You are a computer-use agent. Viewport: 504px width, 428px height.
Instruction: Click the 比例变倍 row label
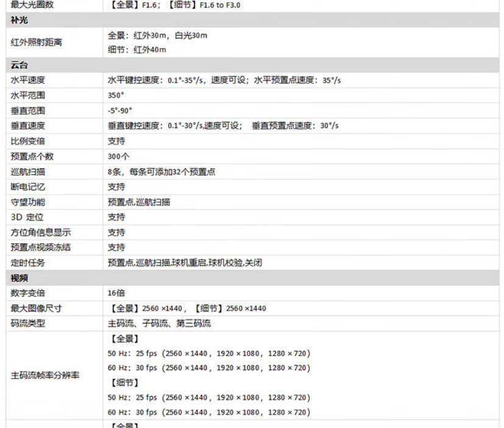pyautogui.click(x=27, y=141)
